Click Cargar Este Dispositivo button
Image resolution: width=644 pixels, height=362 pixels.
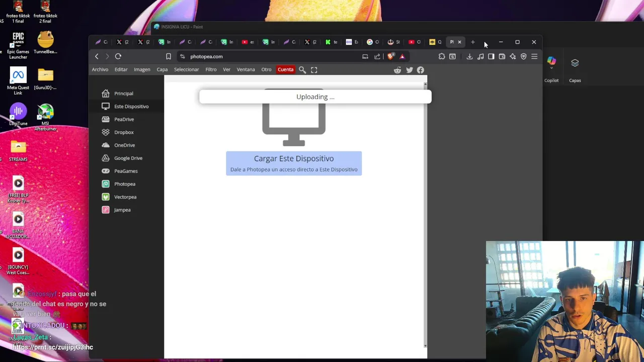(294, 163)
